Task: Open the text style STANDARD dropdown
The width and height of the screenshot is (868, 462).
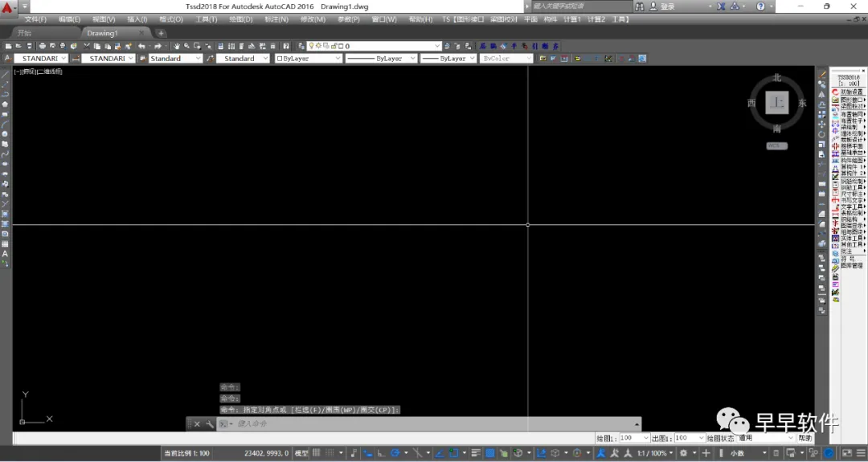Action: 40,58
